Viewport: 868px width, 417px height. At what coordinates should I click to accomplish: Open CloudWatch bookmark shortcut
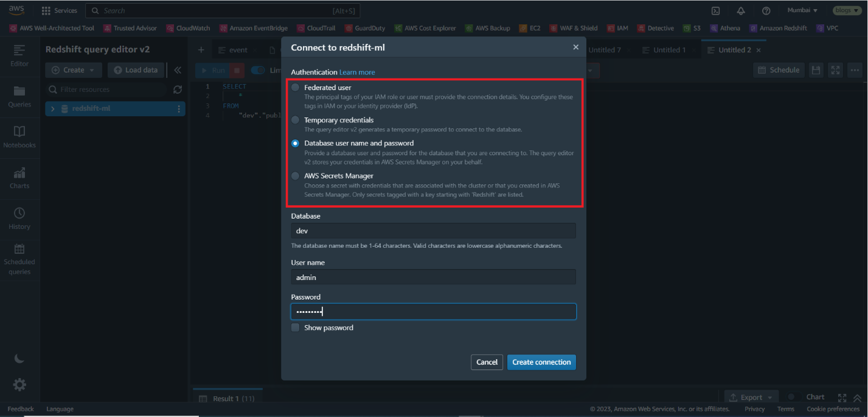point(188,28)
